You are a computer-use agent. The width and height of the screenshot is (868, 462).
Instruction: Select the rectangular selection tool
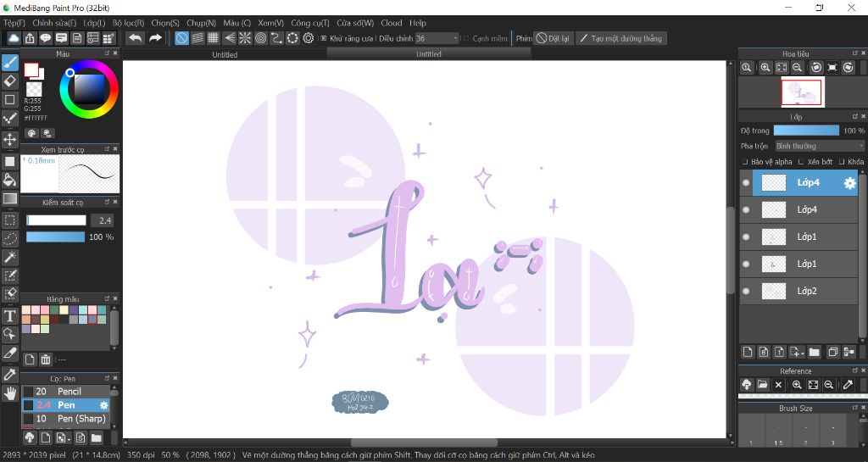(10, 220)
